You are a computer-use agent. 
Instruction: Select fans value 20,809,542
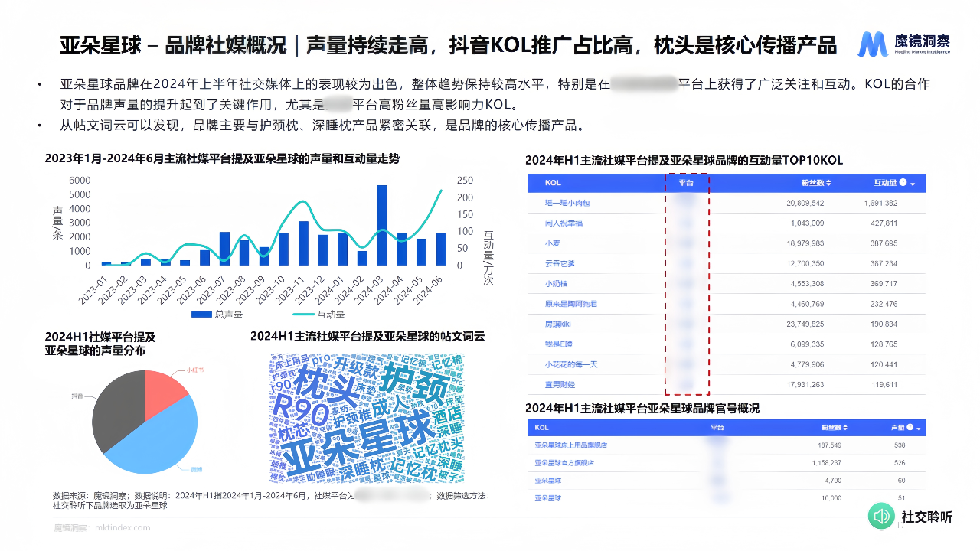click(805, 203)
